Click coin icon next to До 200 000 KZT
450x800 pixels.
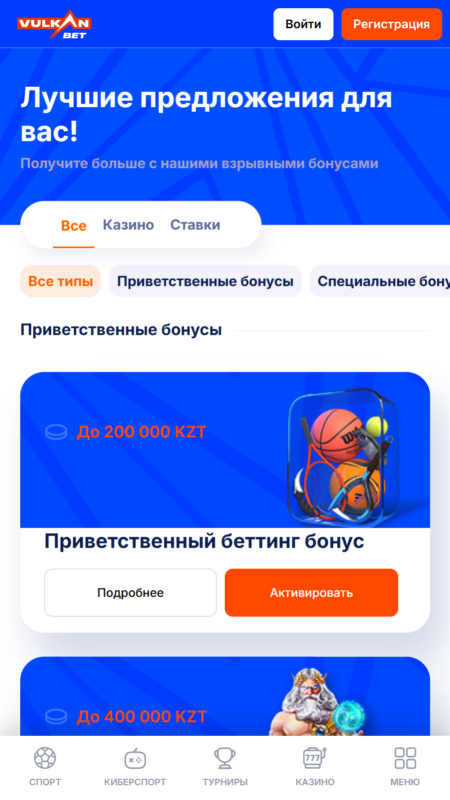(56, 433)
